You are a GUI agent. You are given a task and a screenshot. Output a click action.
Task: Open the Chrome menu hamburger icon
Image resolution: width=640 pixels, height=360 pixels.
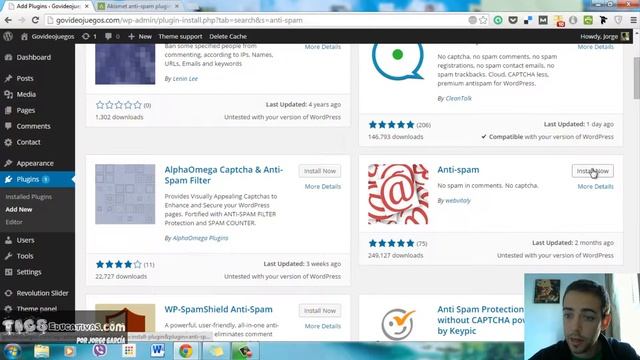633,20
